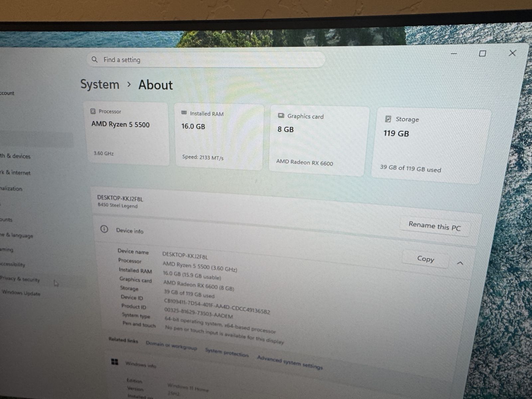Open Accessibility in the sidebar

[12, 264]
